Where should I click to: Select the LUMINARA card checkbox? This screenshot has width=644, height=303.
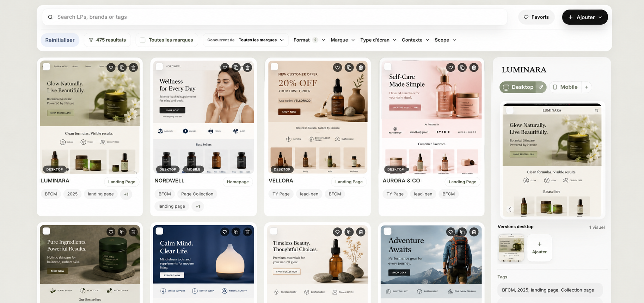tap(46, 67)
